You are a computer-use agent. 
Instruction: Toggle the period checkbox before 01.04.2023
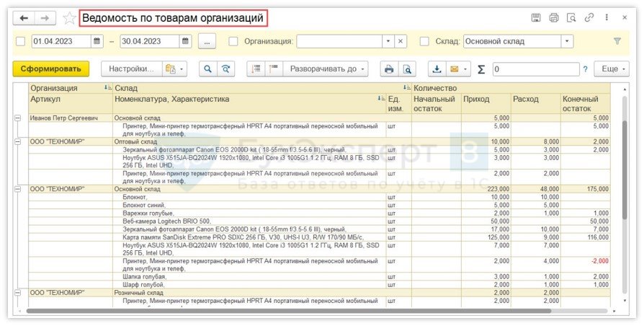21,41
